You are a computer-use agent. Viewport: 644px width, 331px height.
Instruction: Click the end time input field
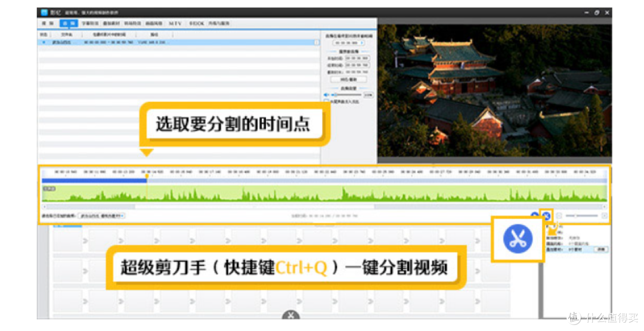(357, 65)
